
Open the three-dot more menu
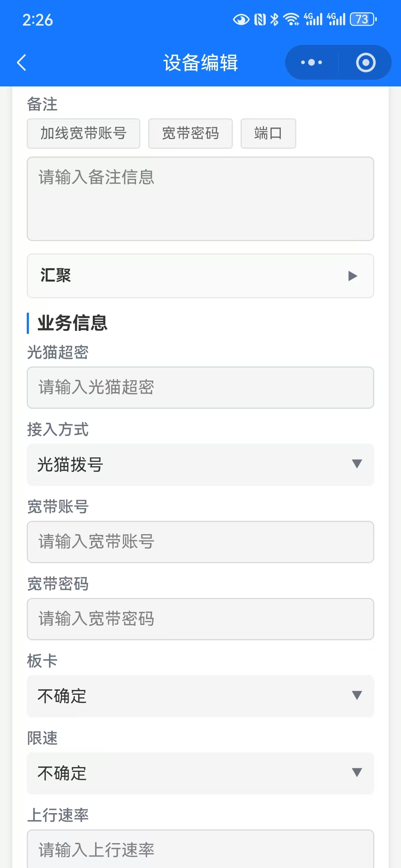312,62
